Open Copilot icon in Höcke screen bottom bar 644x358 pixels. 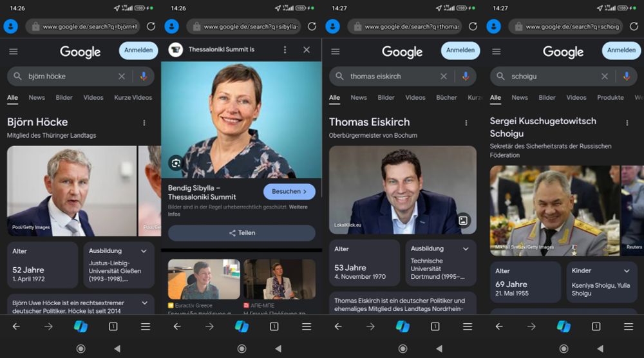tap(80, 326)
